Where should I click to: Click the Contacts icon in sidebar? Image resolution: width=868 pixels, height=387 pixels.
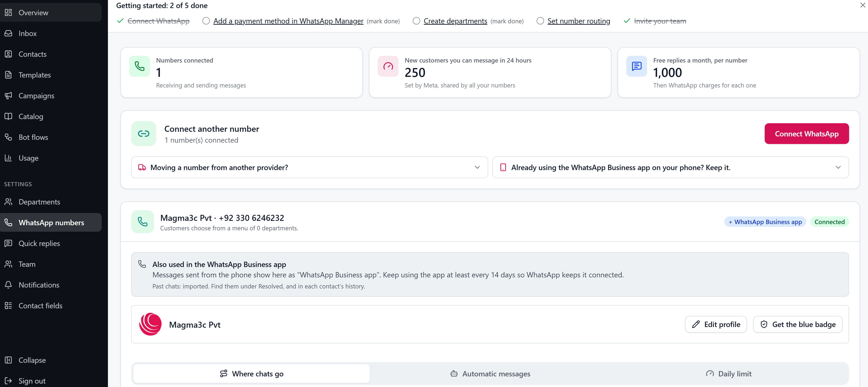[9, 54]
